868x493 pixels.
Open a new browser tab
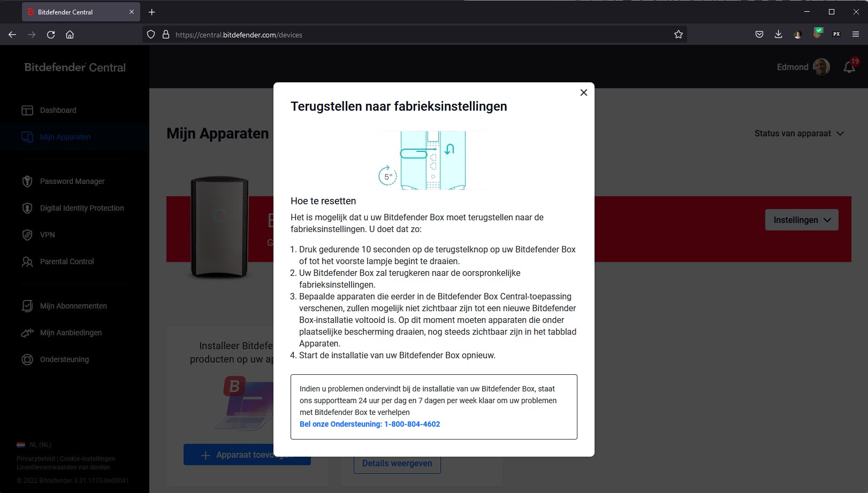coord(152,12)
